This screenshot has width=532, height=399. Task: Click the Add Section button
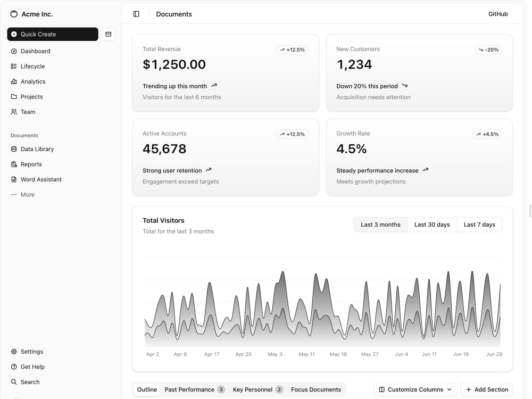(x=487, y=389)
